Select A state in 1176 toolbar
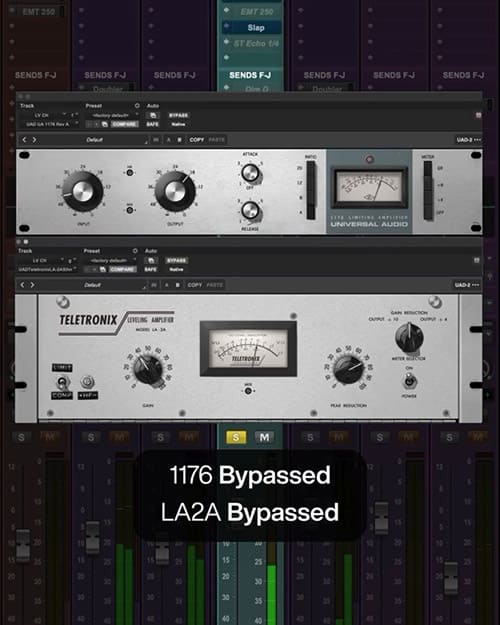The height and width of the screenshot is (625, 500). [168, 140]
